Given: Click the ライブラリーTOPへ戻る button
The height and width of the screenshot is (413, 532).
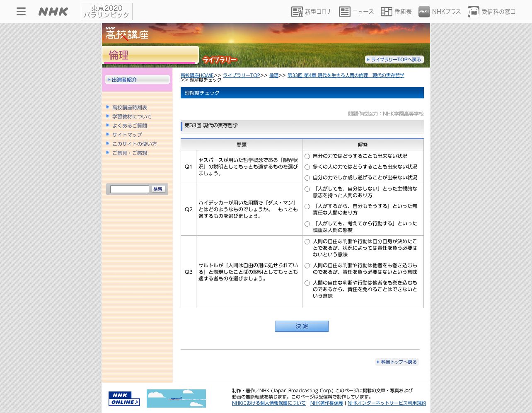Looking at the screenshot, I should [x=394, y=60].
